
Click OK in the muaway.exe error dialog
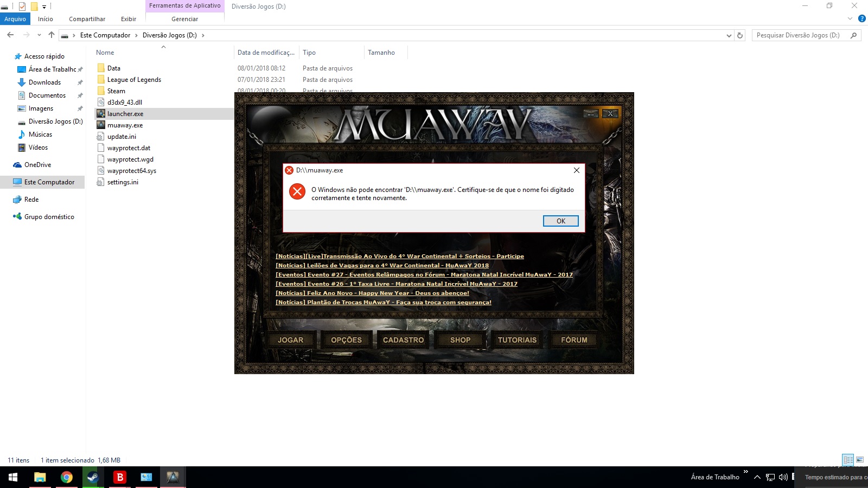pos(560,221)
